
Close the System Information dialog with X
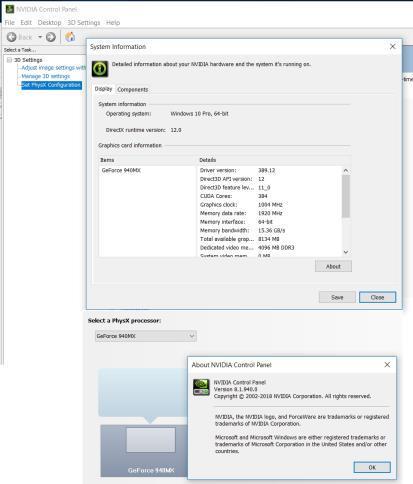click(x=393, y=46)
